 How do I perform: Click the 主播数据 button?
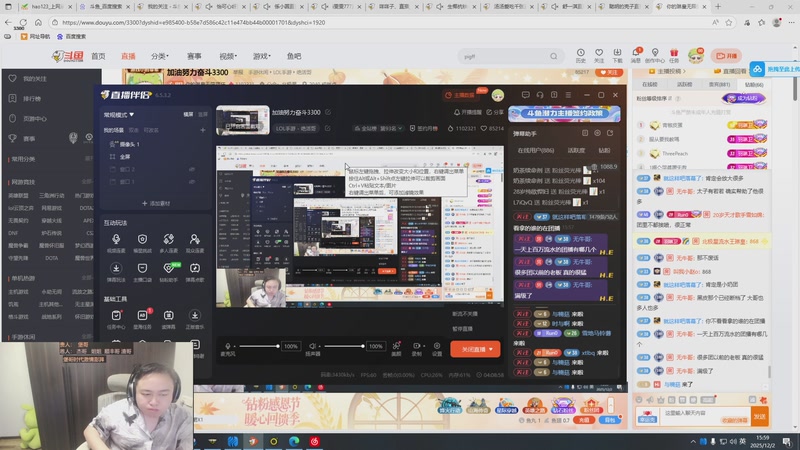tap(461, 95)
